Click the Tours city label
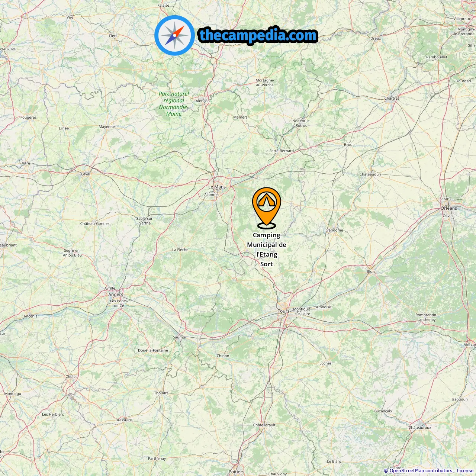476x476 pixels. [x=283, y=311]
